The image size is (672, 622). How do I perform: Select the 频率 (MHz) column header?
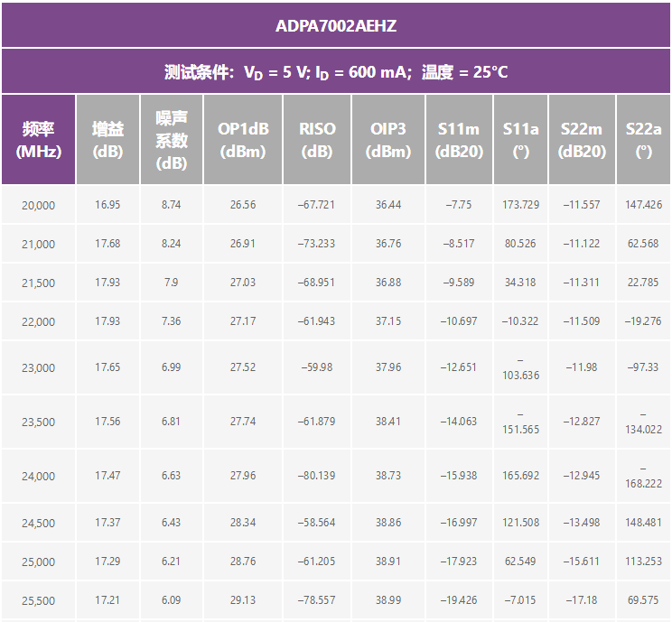point(38,140)
